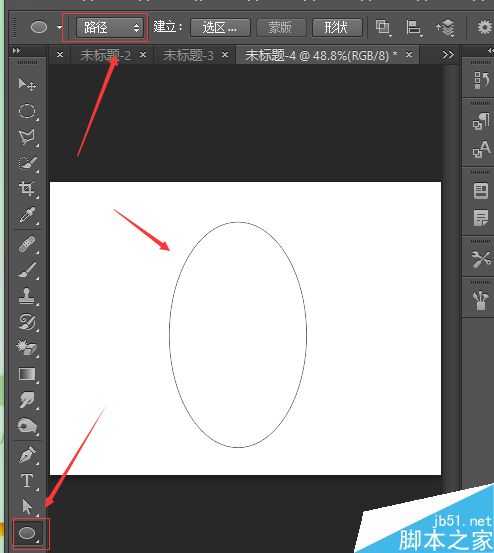Switch to the 未标题-2 document tab
Image resolution: width=494 pixels, height=553 pixels.
click(105, 55)
